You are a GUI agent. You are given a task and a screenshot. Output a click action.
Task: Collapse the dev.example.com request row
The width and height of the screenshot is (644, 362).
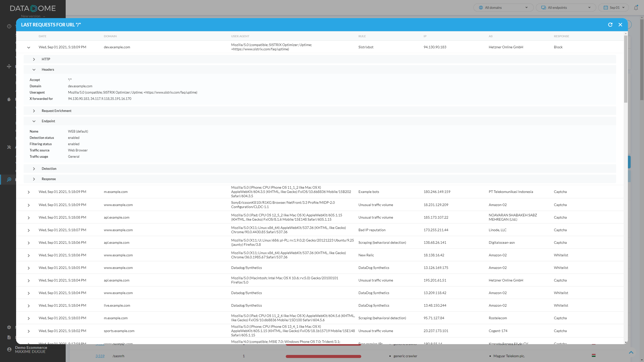point(29,47)
